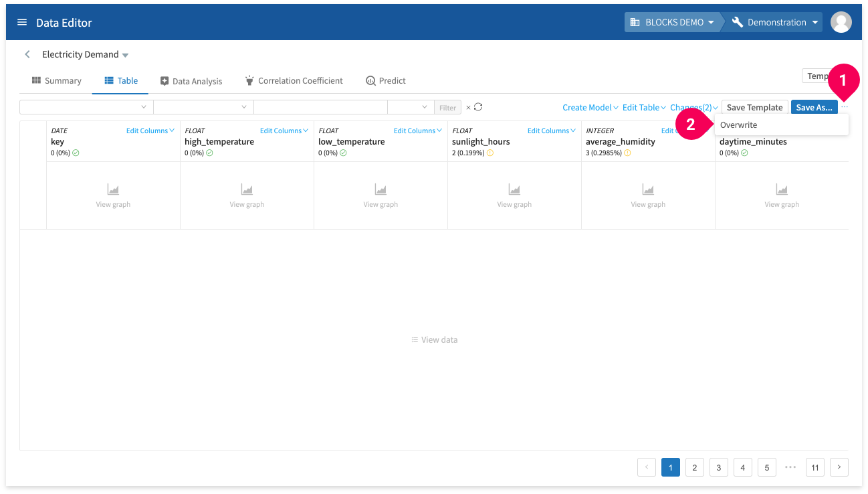868x494 pixels.
Task: Open the BLOCKS DEMO organization dropdown
Action: 673,22
